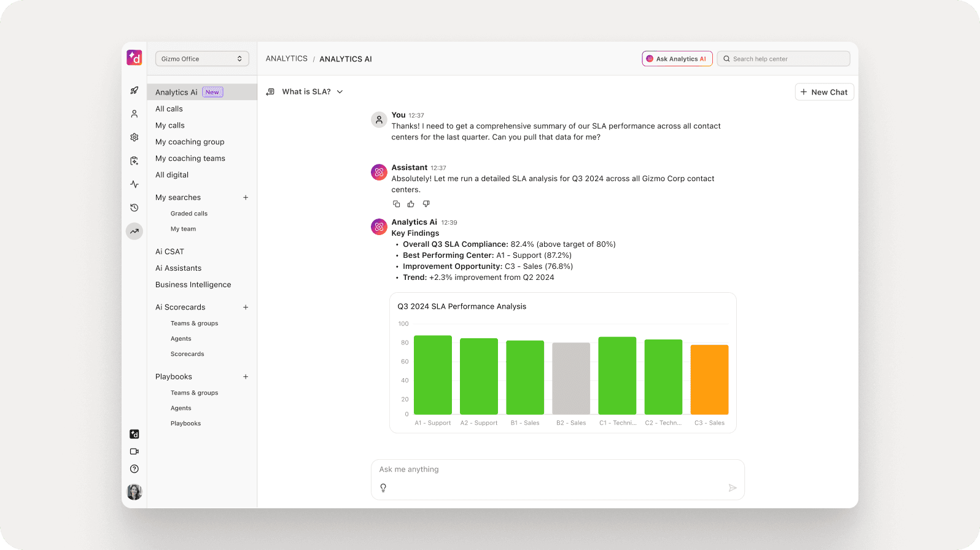Open the video camera icon at bottom
This screenshot has height=550, width=980.
click(134, 452)
